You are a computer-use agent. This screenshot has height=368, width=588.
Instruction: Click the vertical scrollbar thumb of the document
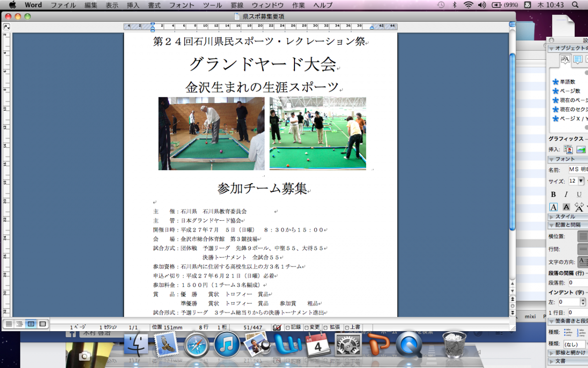(x=513, y=142)
